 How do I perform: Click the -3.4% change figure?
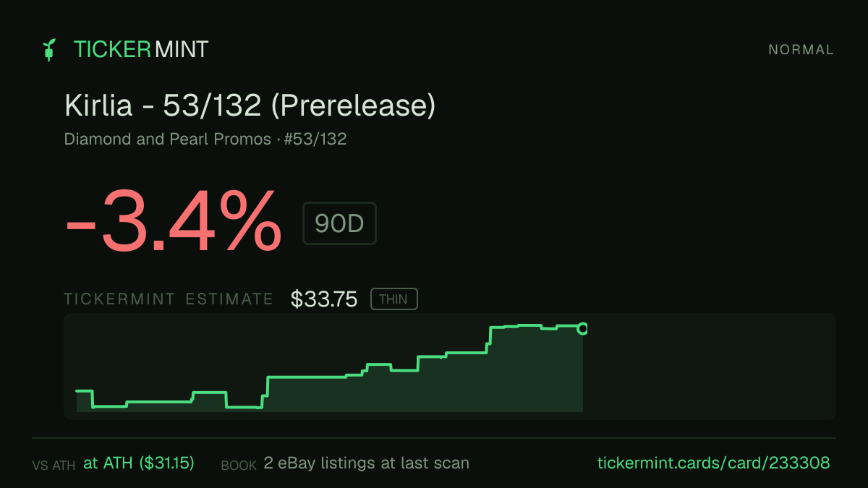click(174, 221)
